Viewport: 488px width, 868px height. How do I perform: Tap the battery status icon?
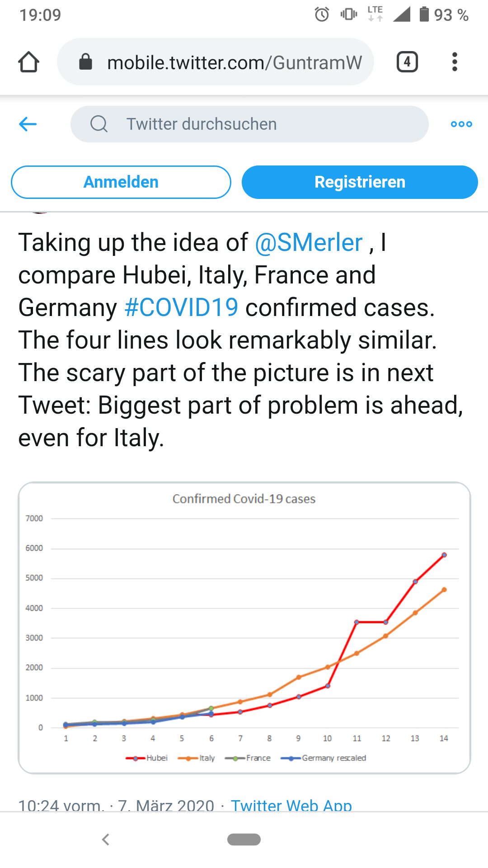tap(424, 14)
